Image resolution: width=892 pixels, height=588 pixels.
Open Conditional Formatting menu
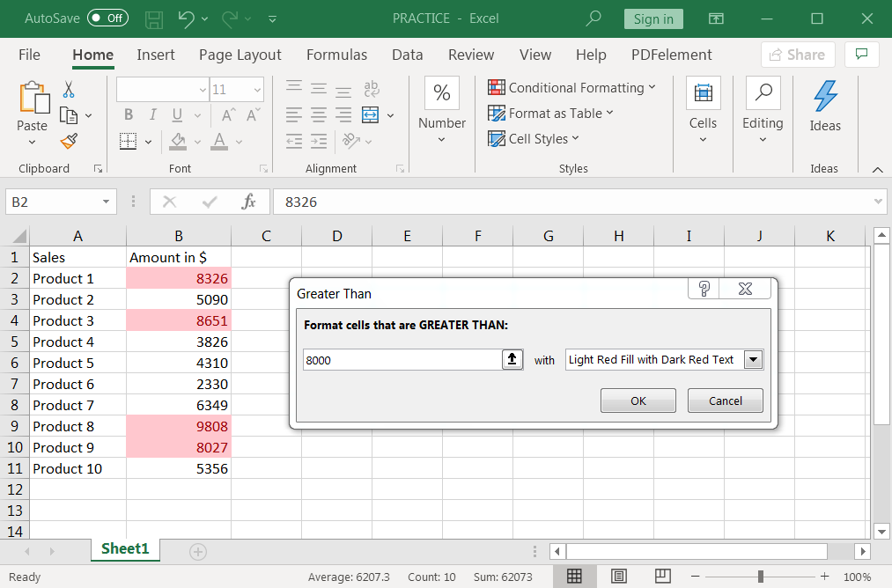pos(571,87)
